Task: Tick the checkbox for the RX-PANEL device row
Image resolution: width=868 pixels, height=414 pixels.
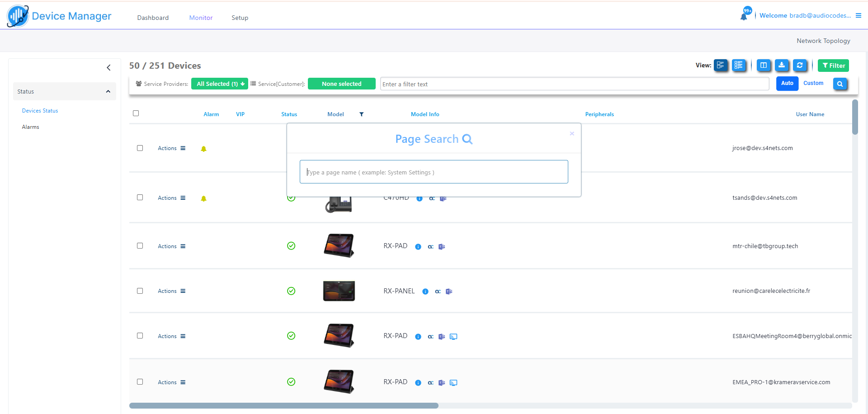Action: click(140, 291)
